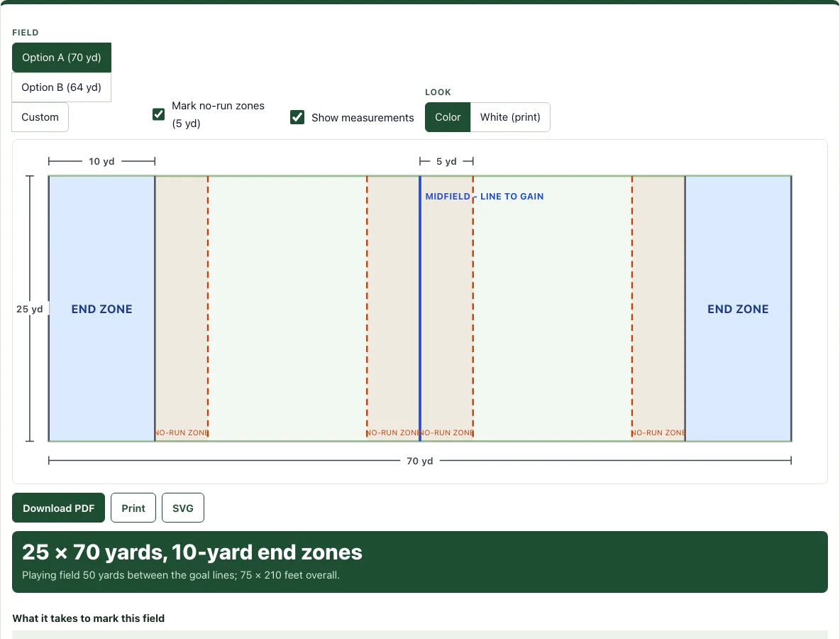Click the 70 yd length label
840x639 pixels.
[419, 461]
